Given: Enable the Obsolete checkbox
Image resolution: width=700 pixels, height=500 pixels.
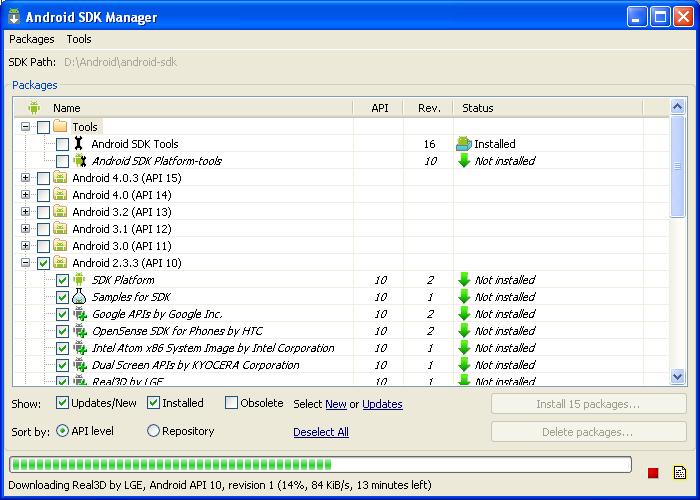Looking at the screenshot, I should click(231, 403).
